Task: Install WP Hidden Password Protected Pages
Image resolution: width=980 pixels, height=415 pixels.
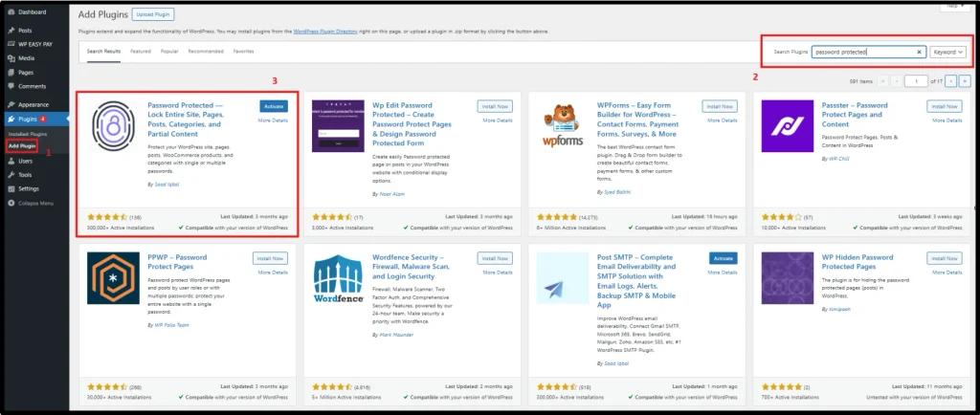Action: (x=945, y=258)
